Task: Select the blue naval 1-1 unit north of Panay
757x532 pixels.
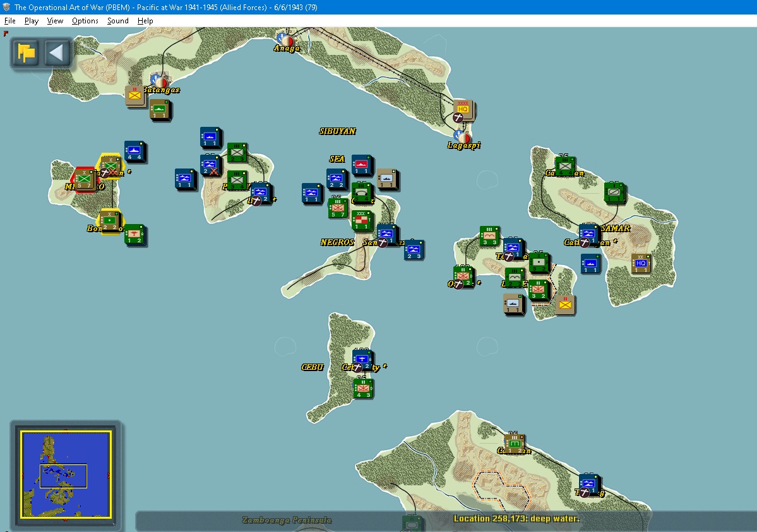Action: [x=210, y=138]
